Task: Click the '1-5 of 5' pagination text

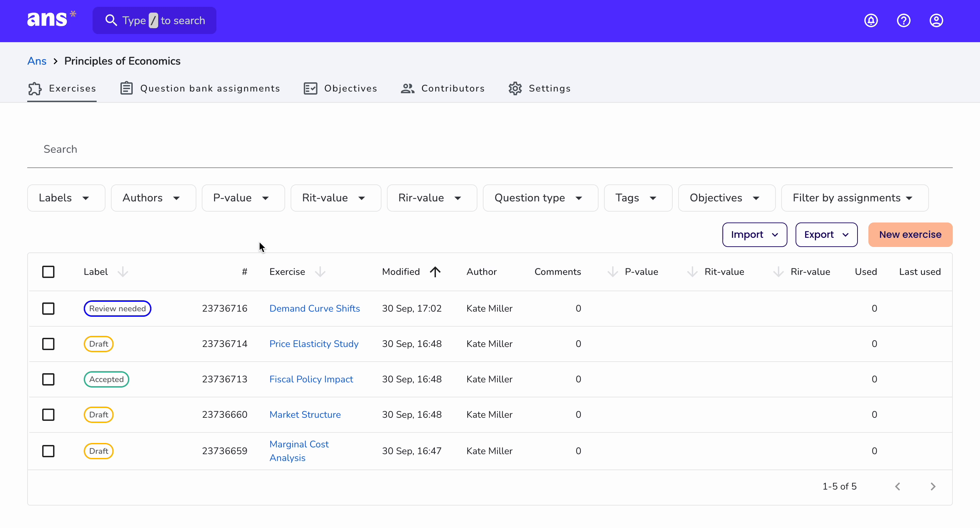Action: click(x=839, y=486)
